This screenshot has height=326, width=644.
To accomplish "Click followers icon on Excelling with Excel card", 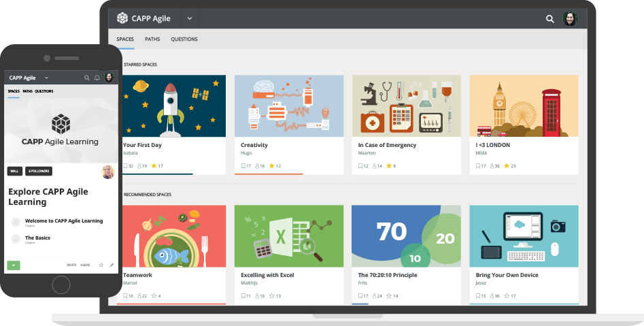I will point(257,296).
